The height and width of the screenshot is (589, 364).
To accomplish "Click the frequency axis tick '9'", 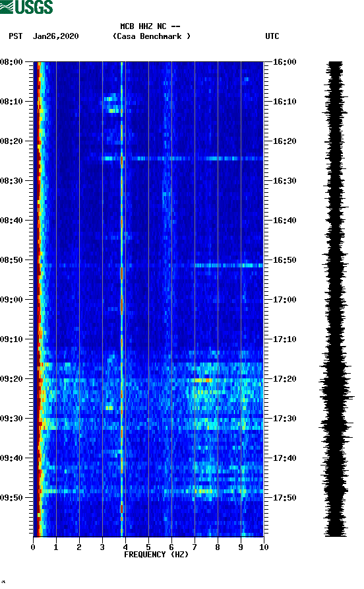I will click(x=241, y=547).
